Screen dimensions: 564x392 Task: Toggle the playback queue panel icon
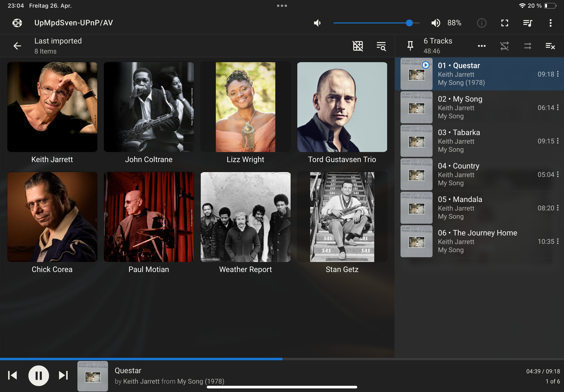coord(527,23)
